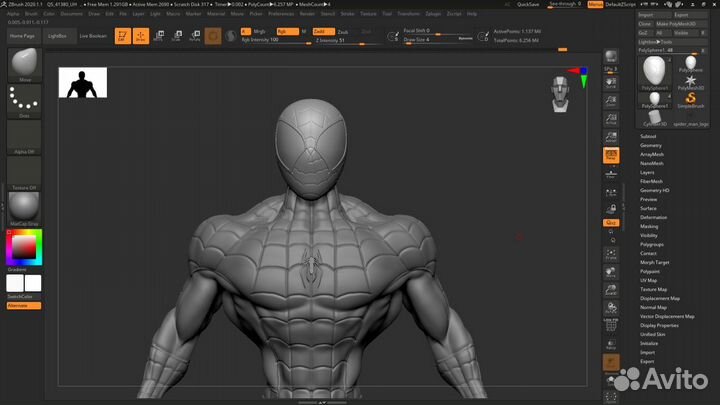Click the head camera view orientation
The image size is (720, 405).
pyautogui.click(x=560, y=94)
